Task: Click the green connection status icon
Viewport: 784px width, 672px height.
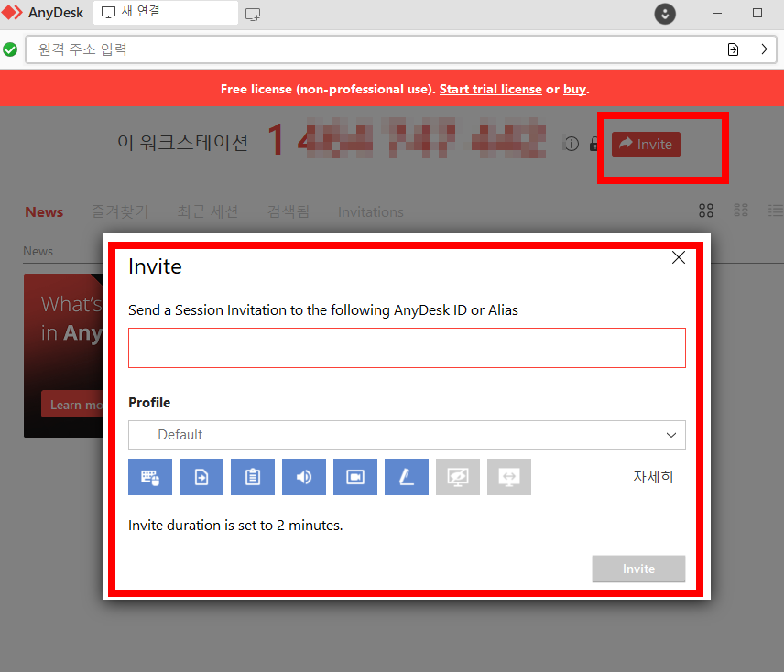Action: pyautogui.click(x=10, y=49)
